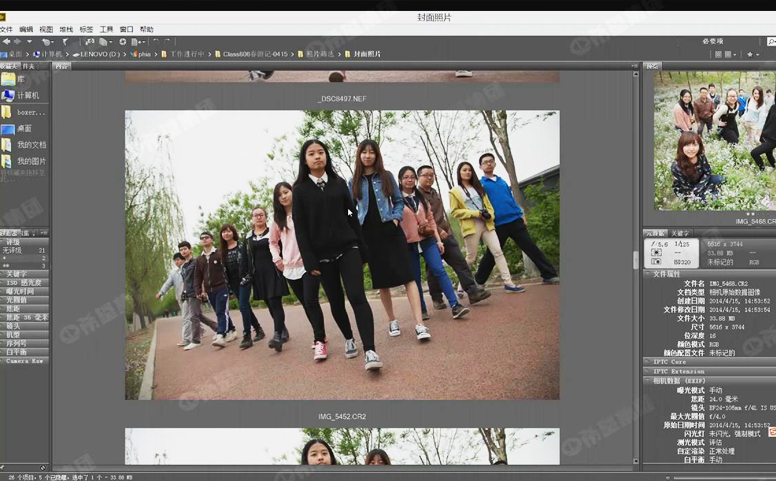Expand the ISO 感光度 filter
This screenshot has width=776, height=481.
click(25, 282)
